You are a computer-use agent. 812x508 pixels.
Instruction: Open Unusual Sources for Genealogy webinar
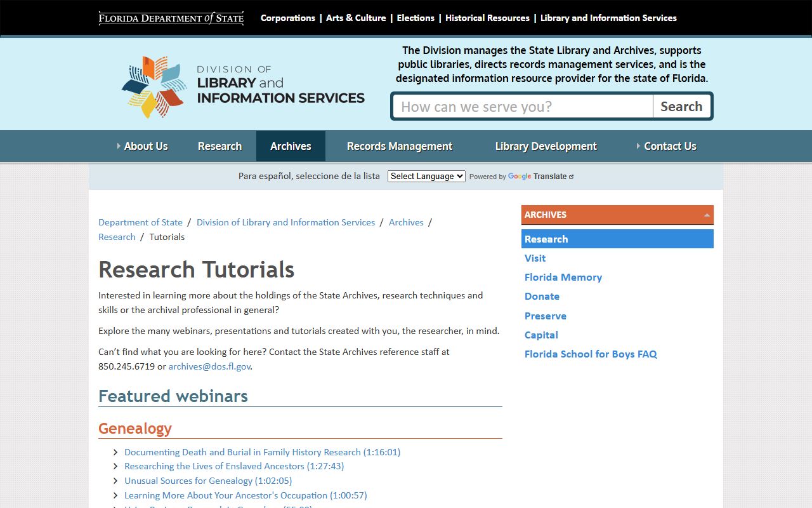(x=208, y=481)
